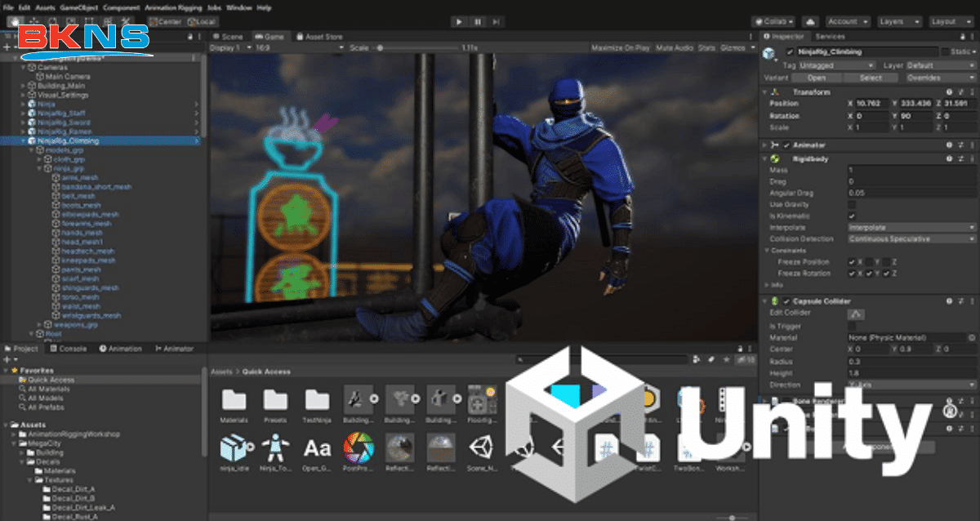Switch to the Asset Store tab
Viewport: 980px width, 521px height.
tap(318, 36)
